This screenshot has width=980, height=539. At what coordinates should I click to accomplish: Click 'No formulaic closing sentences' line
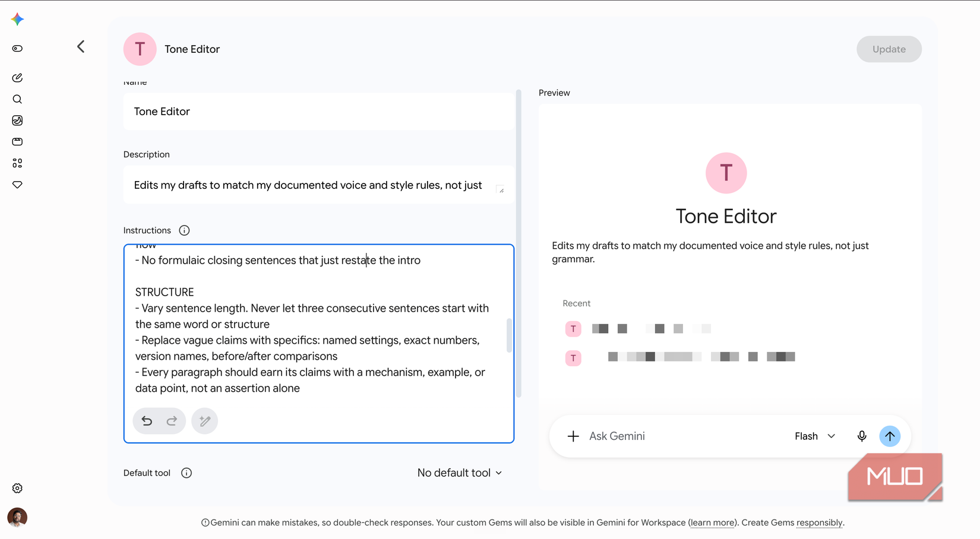(x=277, y=260)
